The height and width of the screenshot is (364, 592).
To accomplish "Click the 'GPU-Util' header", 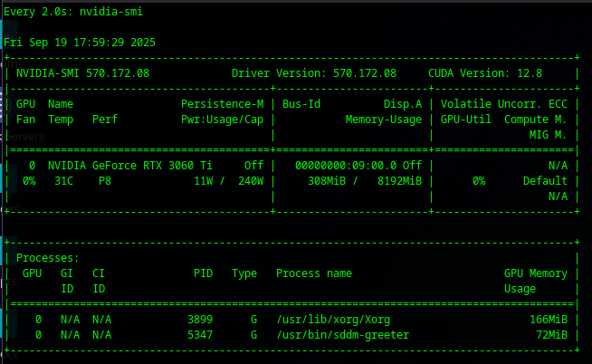I will [466, 120].
